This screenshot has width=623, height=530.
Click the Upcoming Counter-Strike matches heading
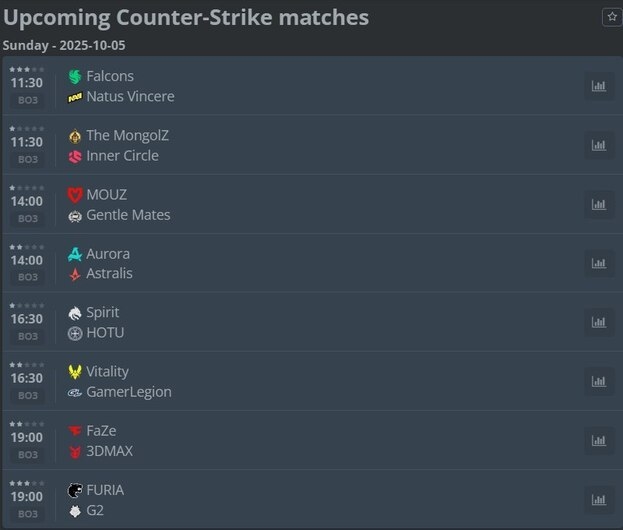click(x=186, y=18)
